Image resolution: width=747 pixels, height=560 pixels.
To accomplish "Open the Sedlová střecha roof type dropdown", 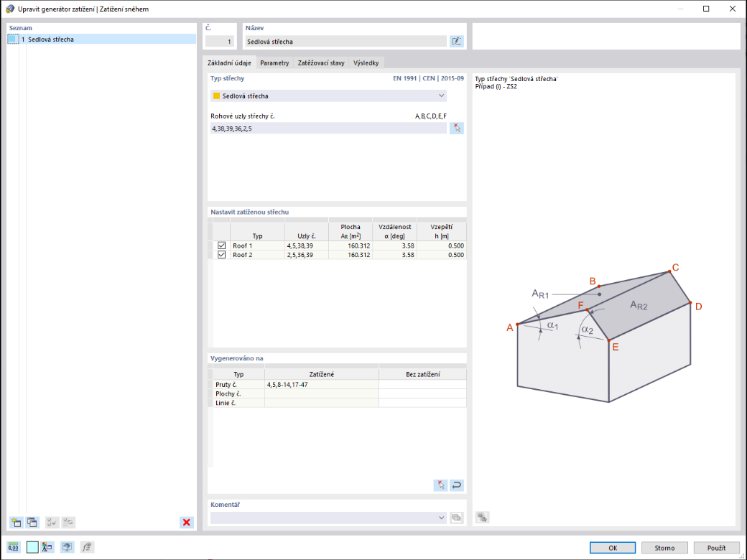I will [x=329, y=95].
